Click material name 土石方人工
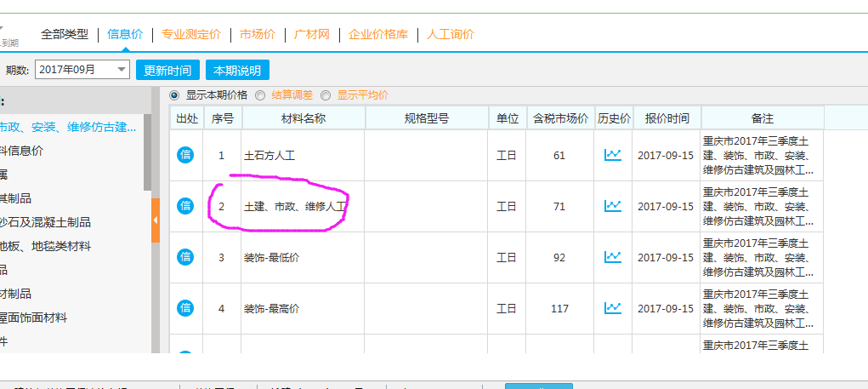Viewport: 868px width, 389px height. click(269, 156)
